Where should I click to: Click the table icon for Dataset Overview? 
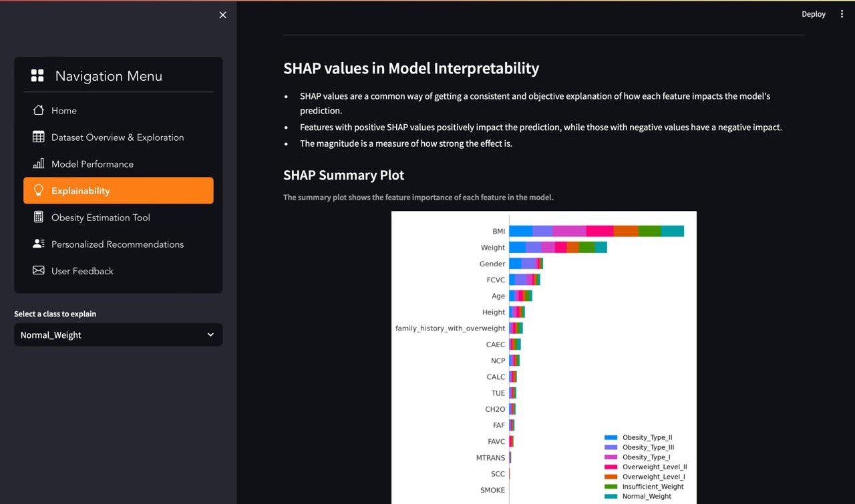click(x=39, y=137)
